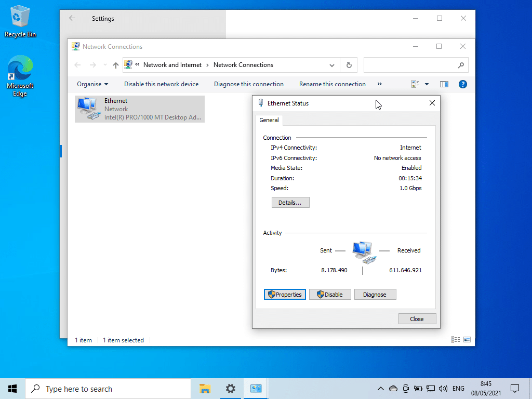This screenshot has width=532, height=399.
Task: Open the view options dropdown arrow
Action: (427, 84)
